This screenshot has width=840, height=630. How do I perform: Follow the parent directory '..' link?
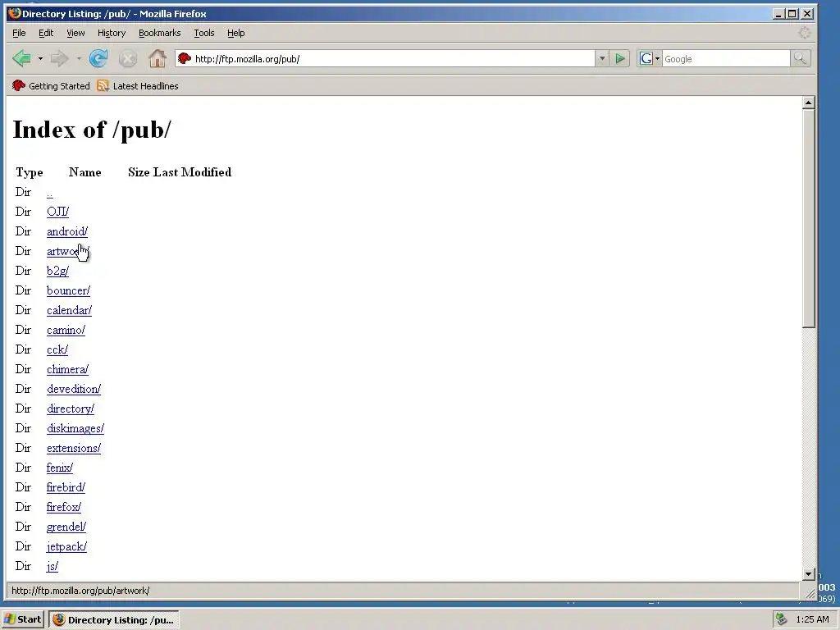click(x=50, y=192)
